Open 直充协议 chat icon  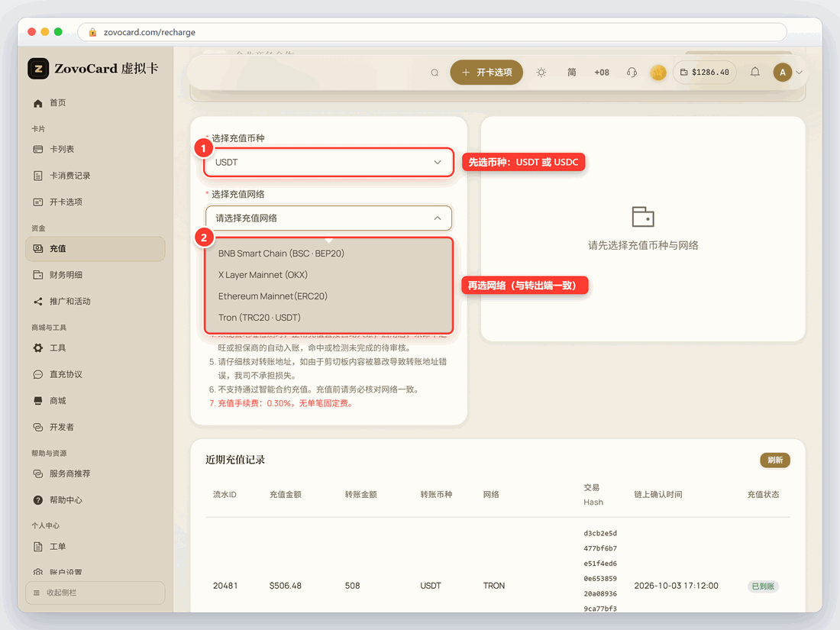(x=37, y=374)
